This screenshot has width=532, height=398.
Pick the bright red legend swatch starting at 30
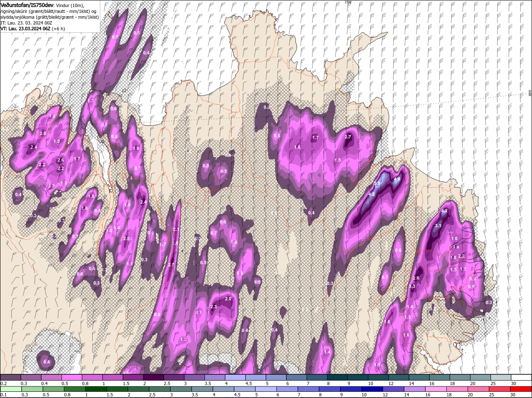(x=522, y=389)
